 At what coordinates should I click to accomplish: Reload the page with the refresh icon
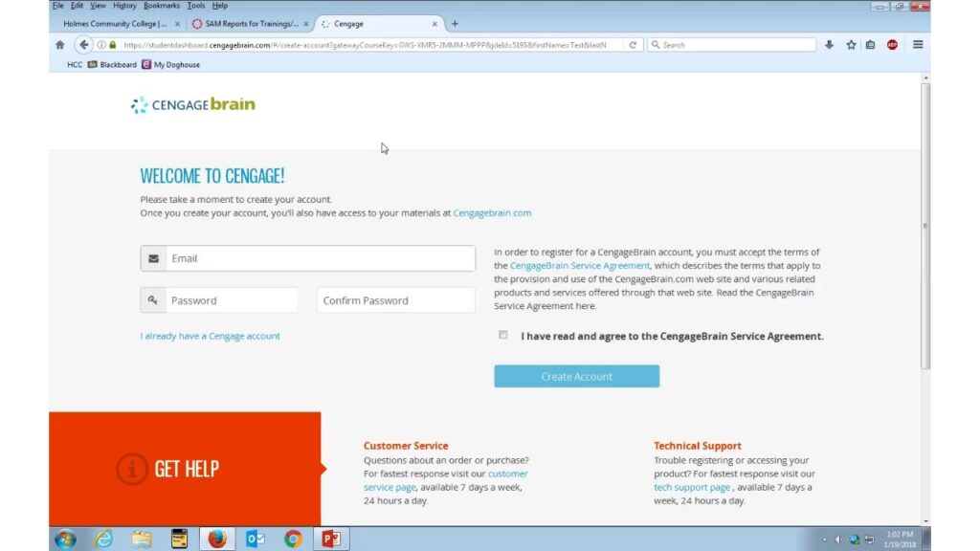(x=633, y=45)
